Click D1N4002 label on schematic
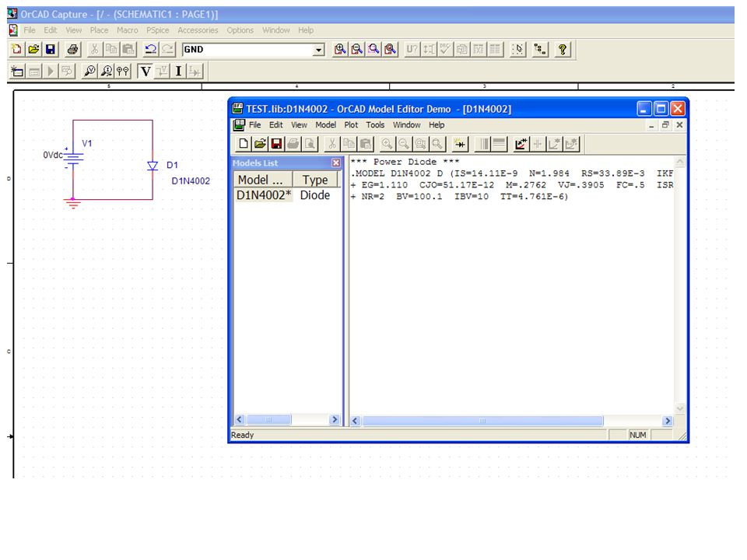The image size is (747, 560). pos(191,181)
